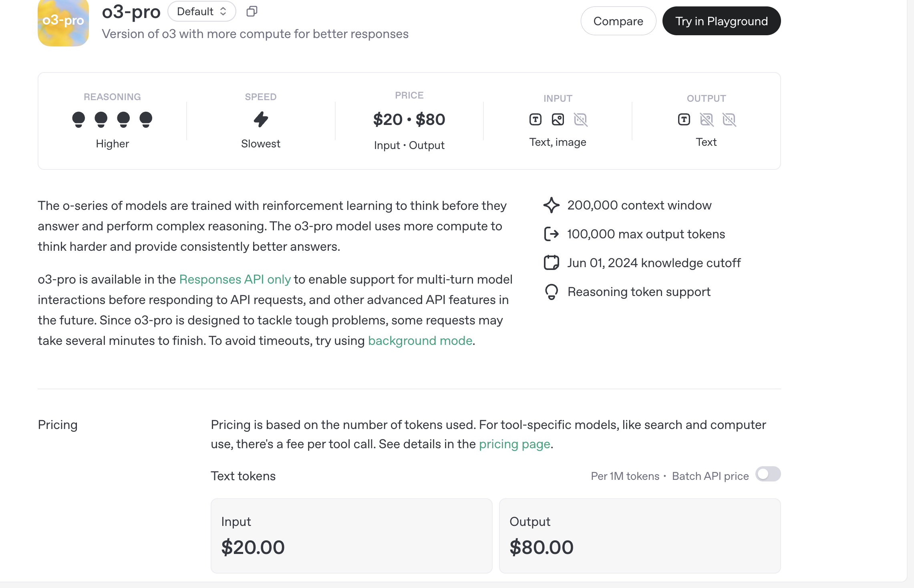Click the disabled audio input icon

coord(581,119)
